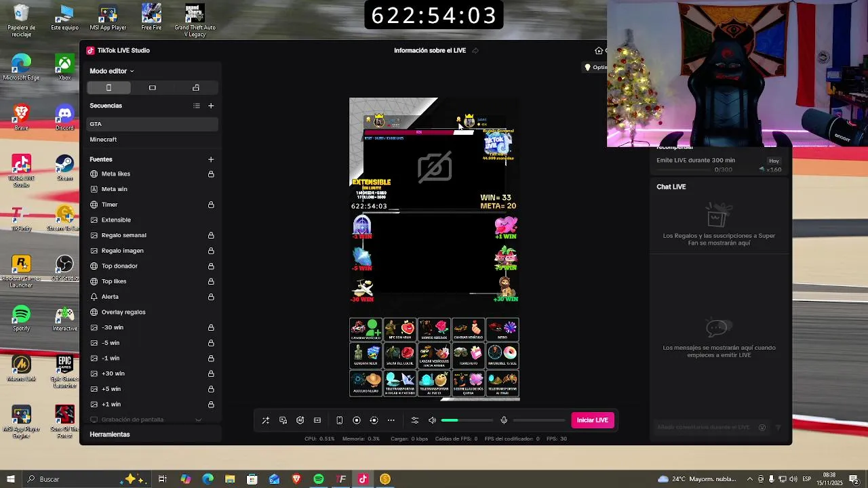Open the image/music overlay icon in toolbar
This screenshot has height=488, width=868.
click(283, 420)
